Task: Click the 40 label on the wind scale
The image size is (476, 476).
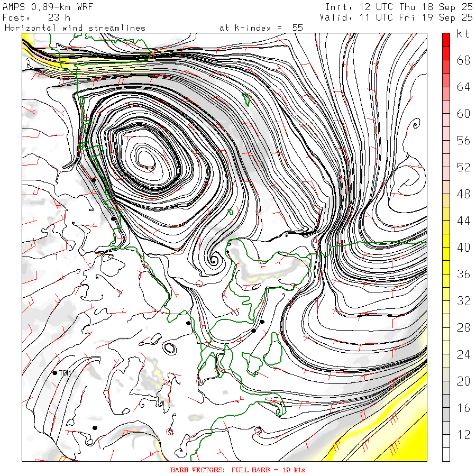Action: (x=463, y=248)
